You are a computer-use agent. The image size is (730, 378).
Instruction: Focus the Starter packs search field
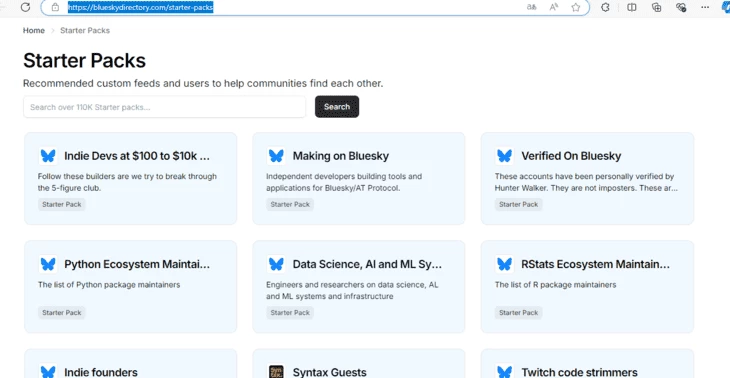[164, 107]
